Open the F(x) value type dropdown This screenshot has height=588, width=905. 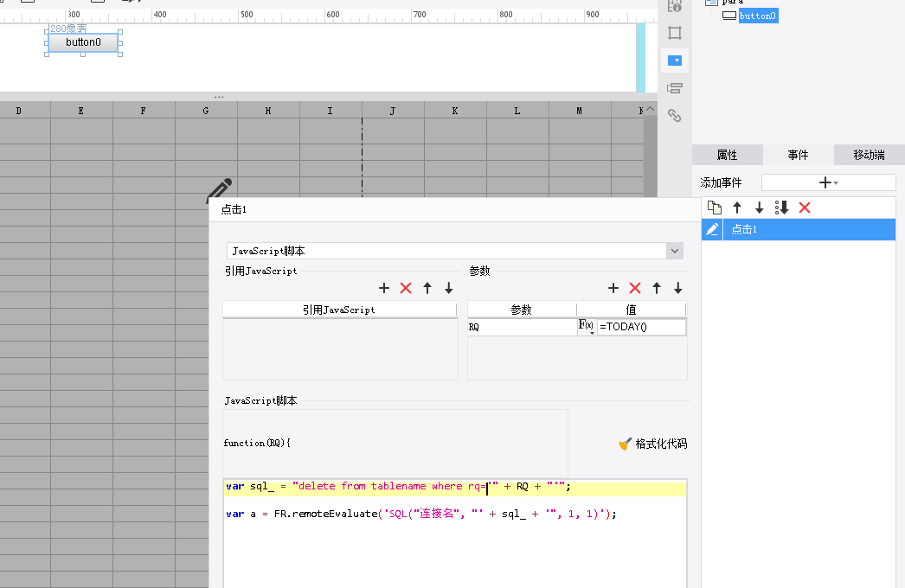587,328
